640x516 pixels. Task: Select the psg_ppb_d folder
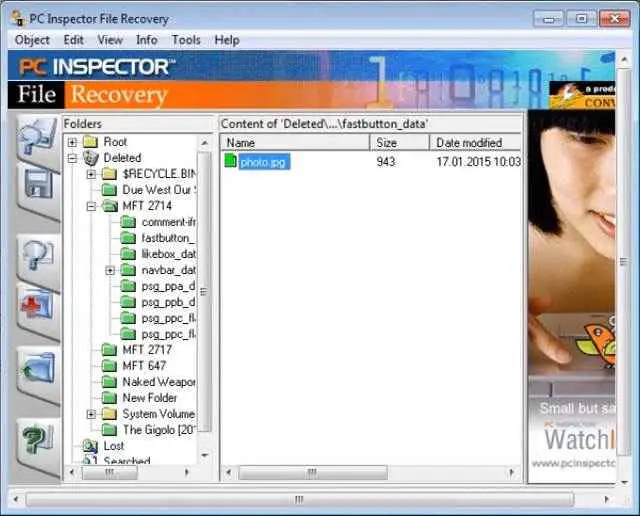pos(169,302)
